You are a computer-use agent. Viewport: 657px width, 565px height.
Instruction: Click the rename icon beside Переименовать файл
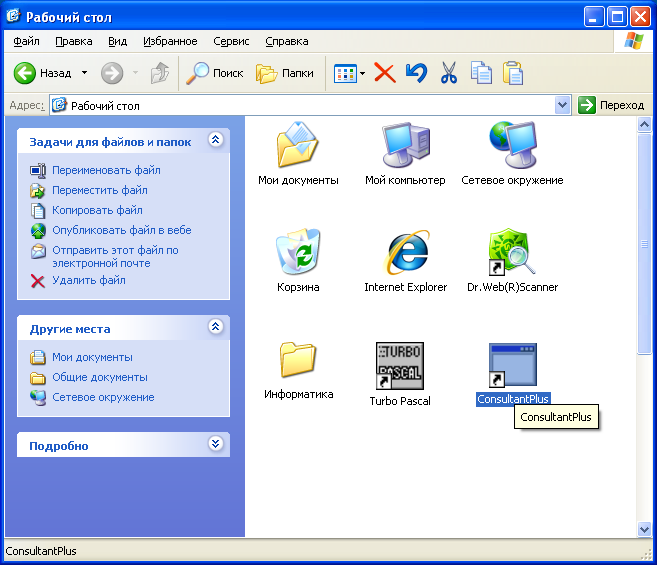click(38, 170)
